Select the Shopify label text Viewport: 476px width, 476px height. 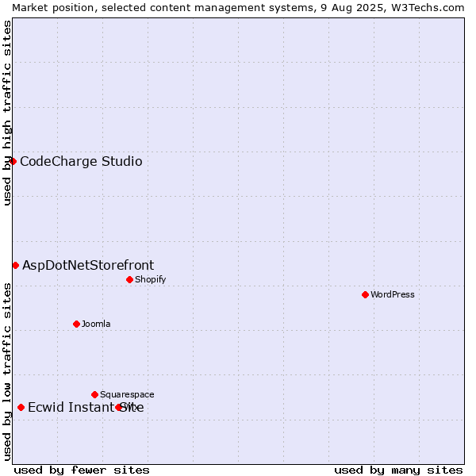click(150, 279)
